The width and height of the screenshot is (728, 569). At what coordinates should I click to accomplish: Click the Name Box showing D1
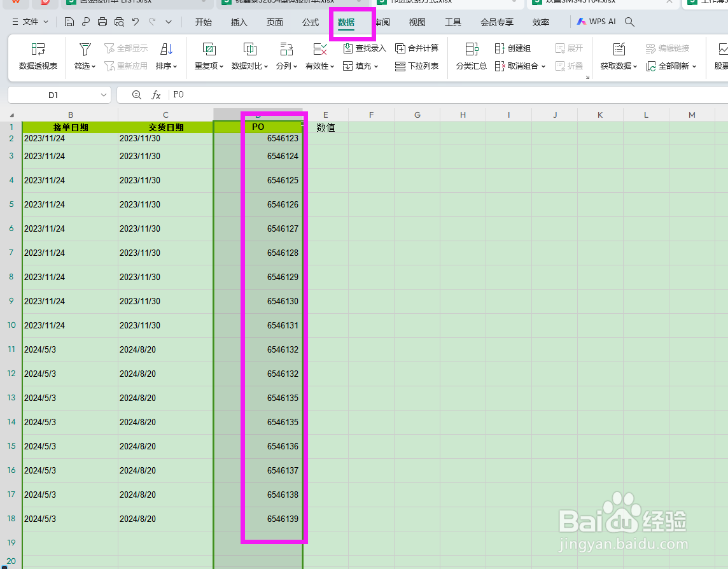[x=53, y=95]
